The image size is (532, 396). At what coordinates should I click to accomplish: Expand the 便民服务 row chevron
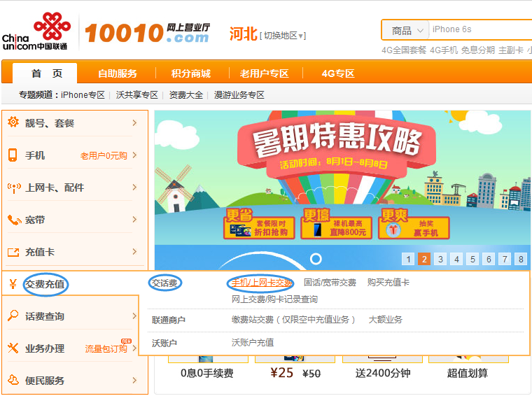pos(134,380)
